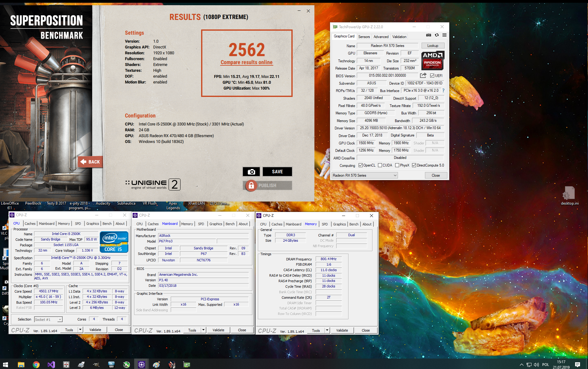The height and width of the screenshot is (369, 588).
Task: Open Paint palette icon on the taskbar
Action: tap(156, 364)
